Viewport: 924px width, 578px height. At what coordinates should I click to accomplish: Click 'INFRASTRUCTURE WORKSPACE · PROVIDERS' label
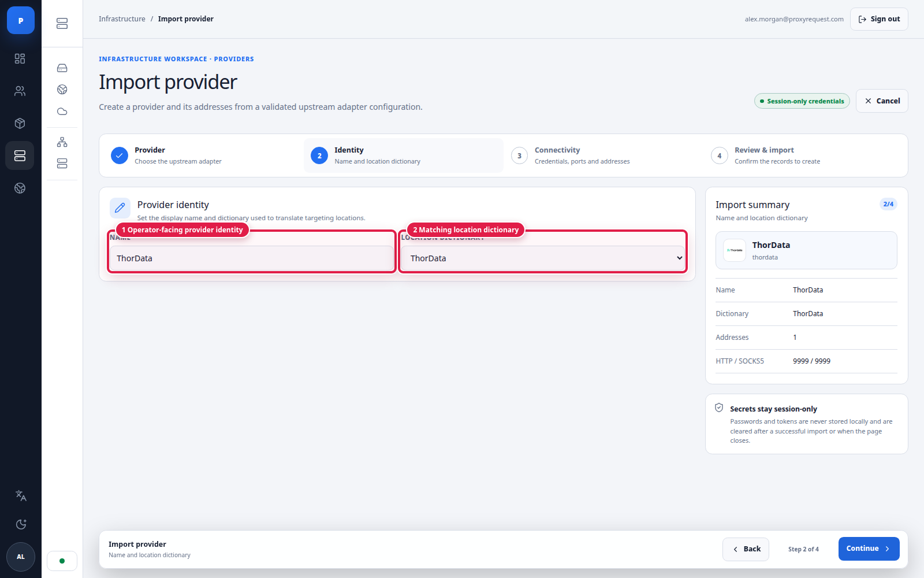click(176, 59)
